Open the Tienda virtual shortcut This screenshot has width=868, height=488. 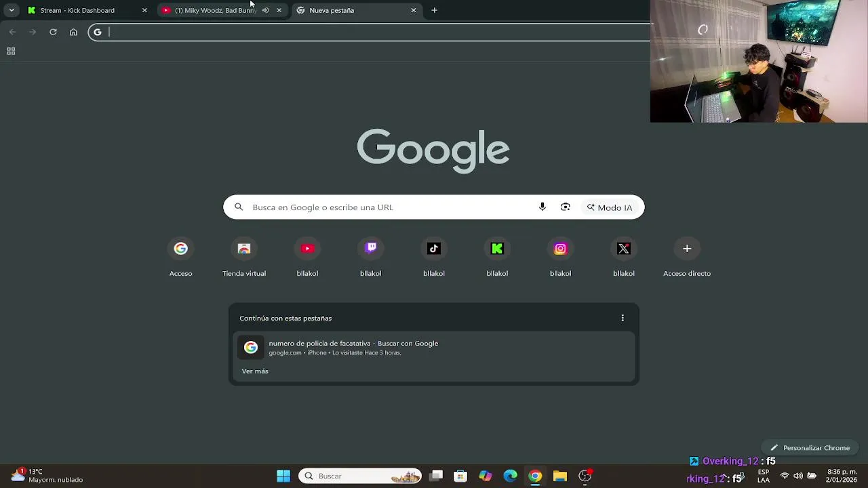pos(244,258)
